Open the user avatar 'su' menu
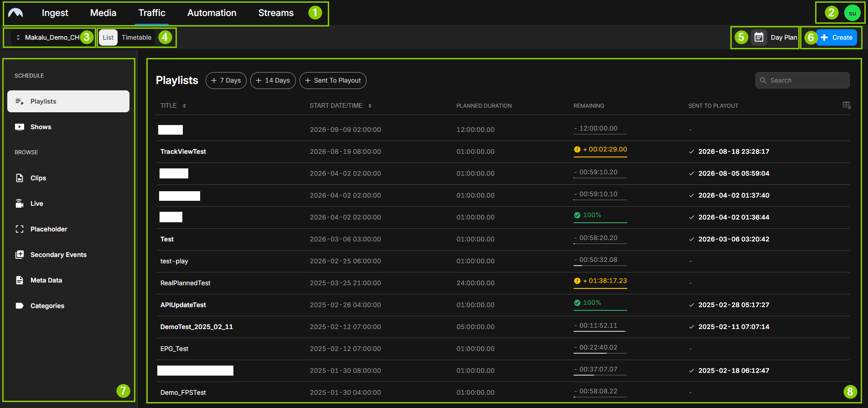The width and height of the screenshot is (868, 408). 852,13
